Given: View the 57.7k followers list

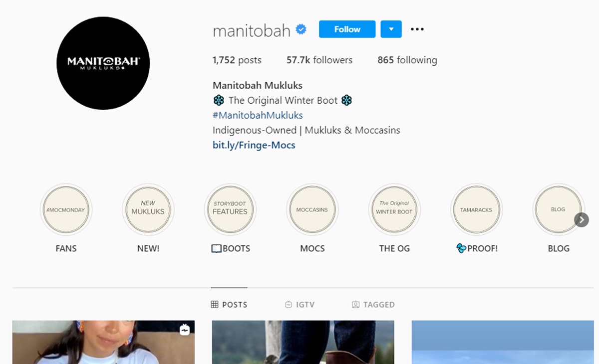Looking at the screenshot, I should pos(319,60).
